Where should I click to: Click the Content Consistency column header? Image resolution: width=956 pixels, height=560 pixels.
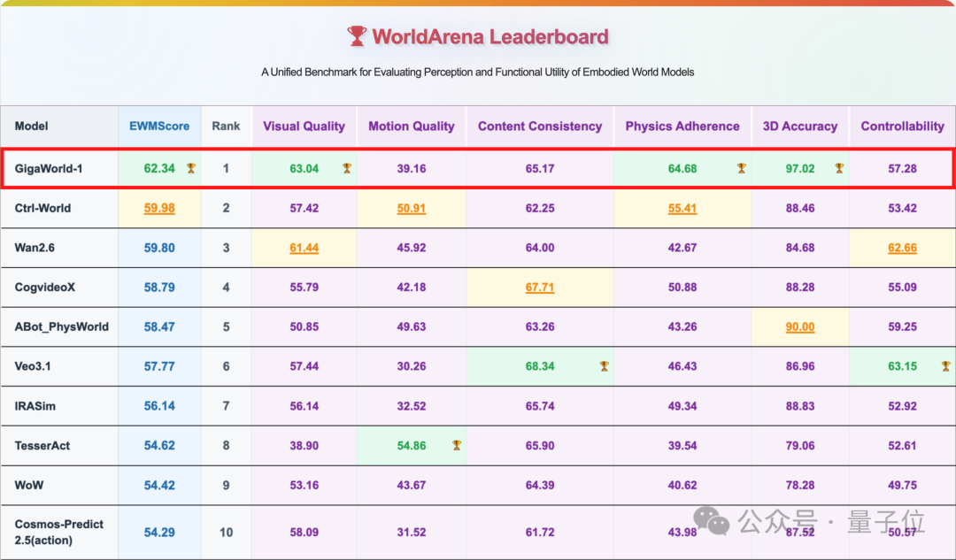(x=540, y=127)
